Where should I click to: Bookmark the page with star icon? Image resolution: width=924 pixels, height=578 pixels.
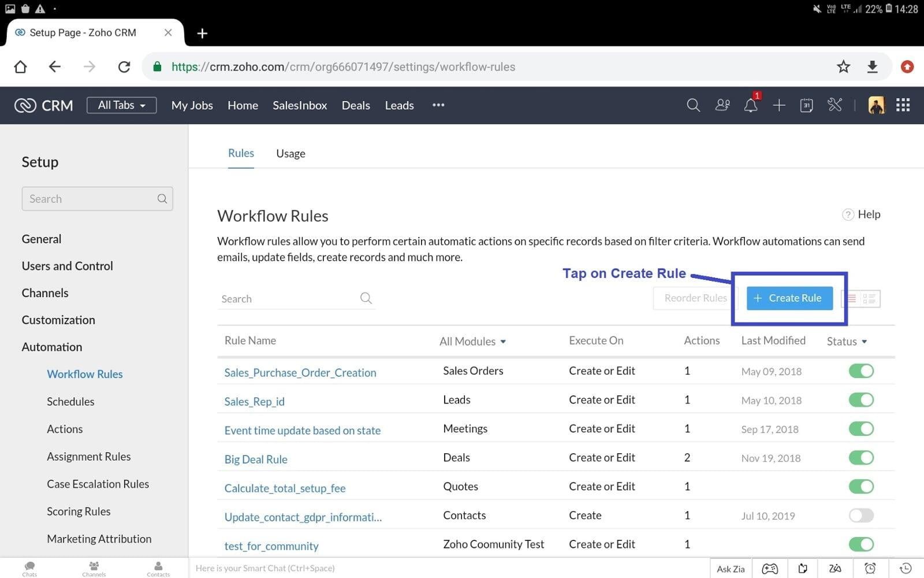(x=844, y=66)
